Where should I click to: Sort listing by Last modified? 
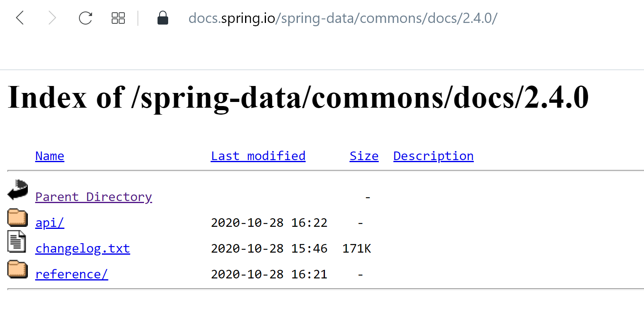(258, 156)
